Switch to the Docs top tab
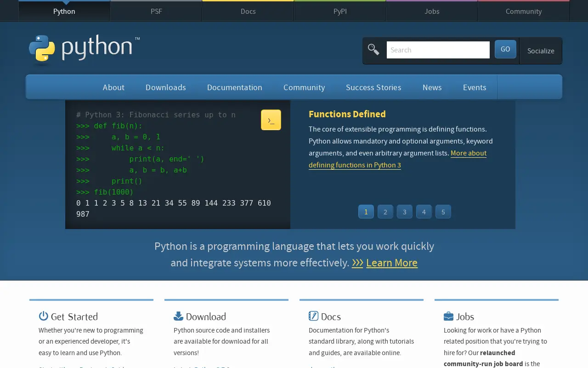This screenshot has width=588, height=368. point(248,11)
